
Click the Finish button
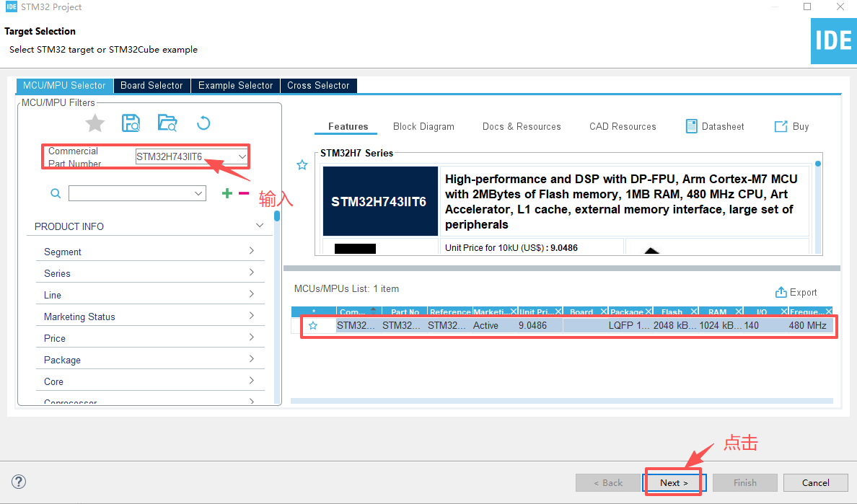click(745, 482)
